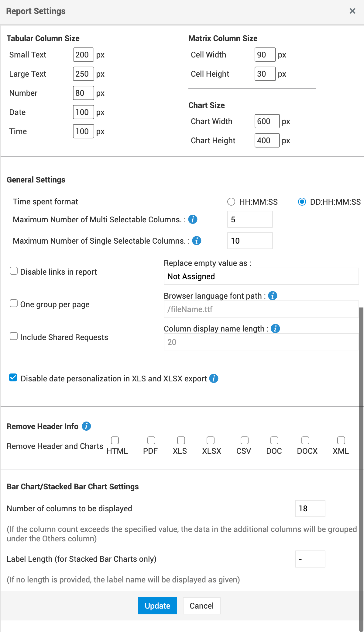364x632 pixels.
Task: Click the dialog's vertical scrollbar
Action: [361, 456]
